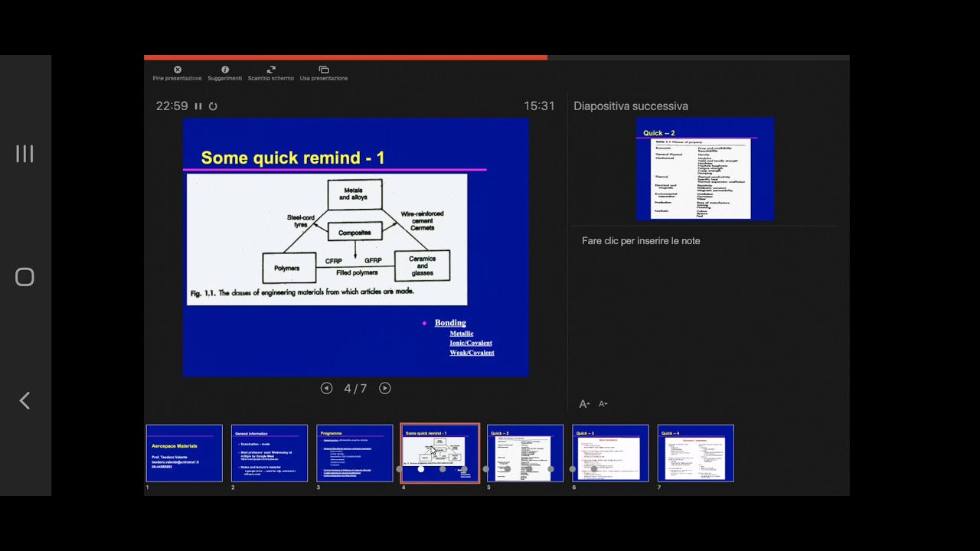Click the slide counter 4 / 7

click(355, 389)
